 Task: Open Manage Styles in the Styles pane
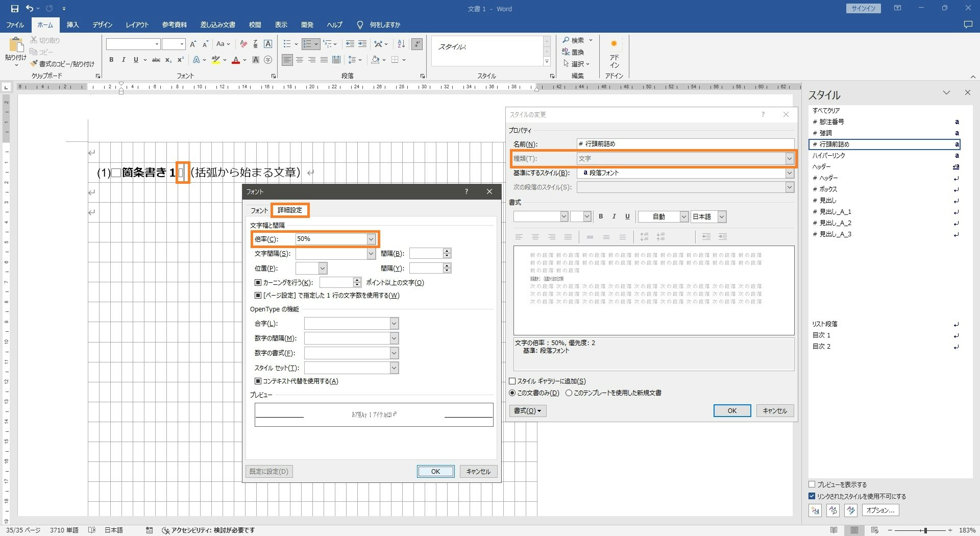click(x=850, y=510)
